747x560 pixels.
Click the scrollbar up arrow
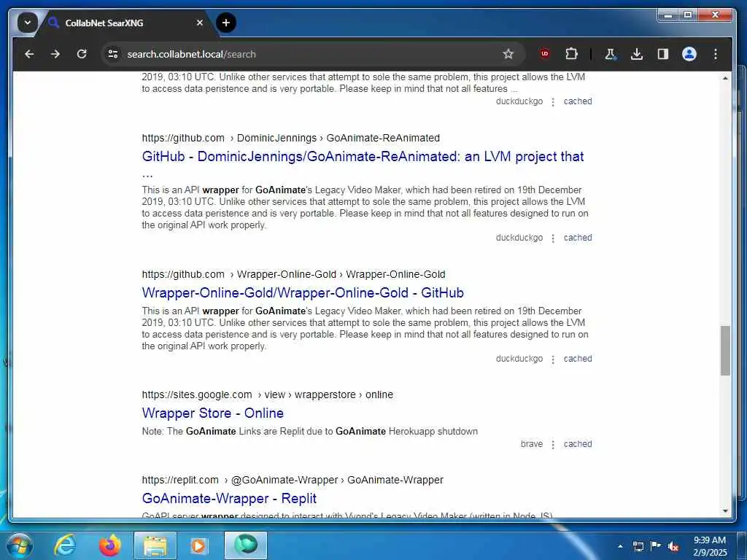click(x=725, y=78)
